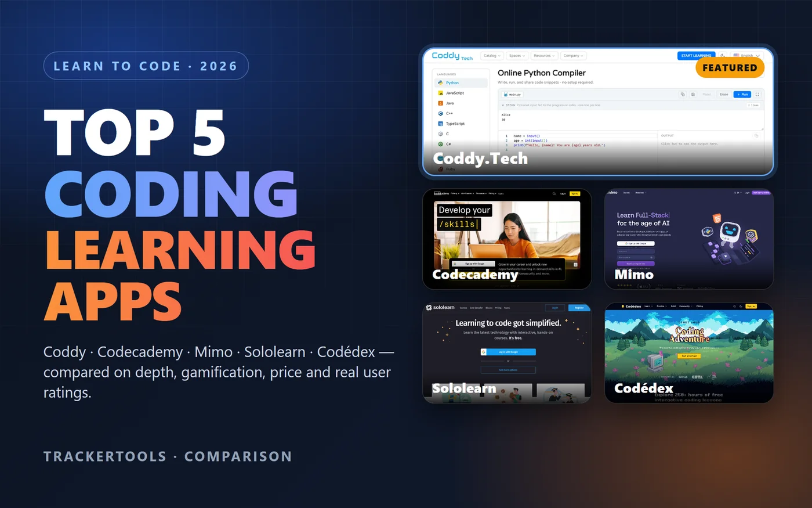Click the yellow Sign Up button on Codecademy
Viewport: 812px width, 508px height.
coord(575,193)
